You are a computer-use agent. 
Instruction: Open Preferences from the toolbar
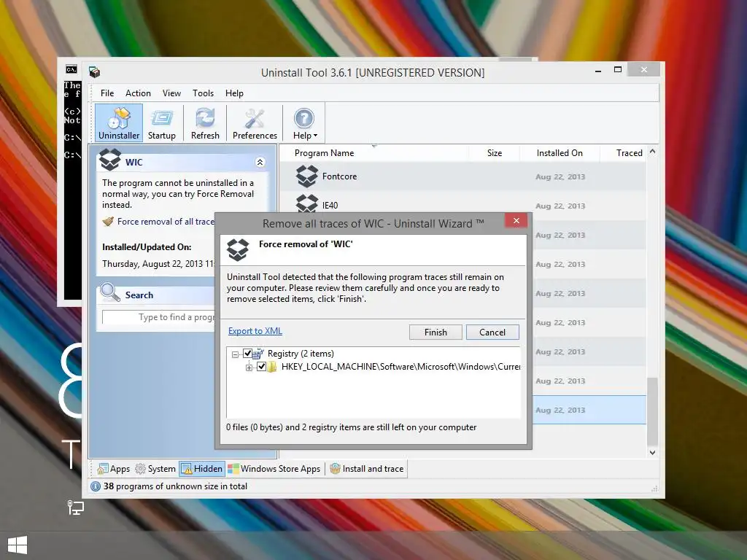point(255,122)
